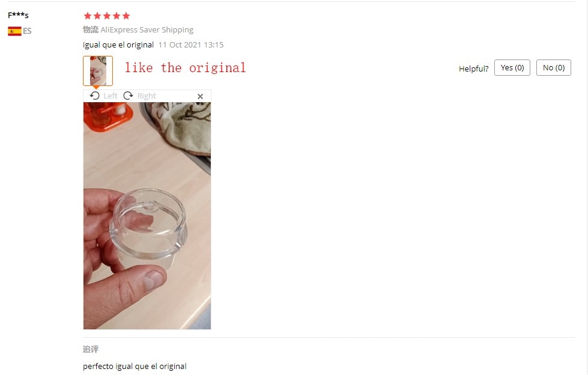Click the 追评 follow-up review label
Screen dimensions: 588x375
(x=91, y=349)
